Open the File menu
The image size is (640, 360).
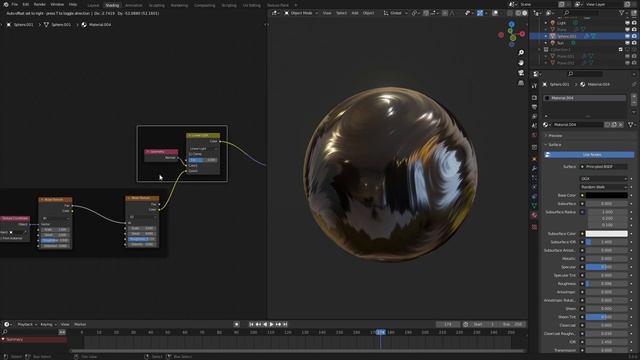click(x=15, y=4)
